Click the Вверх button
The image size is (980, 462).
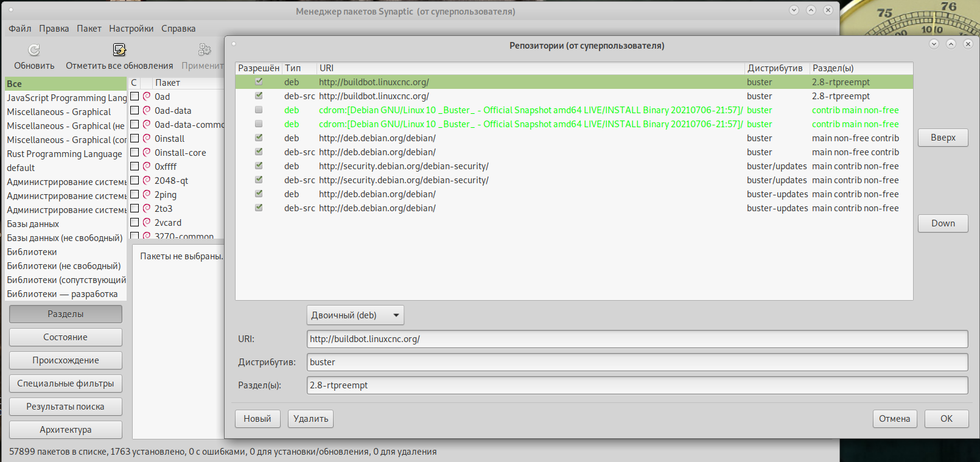[943, 138]
